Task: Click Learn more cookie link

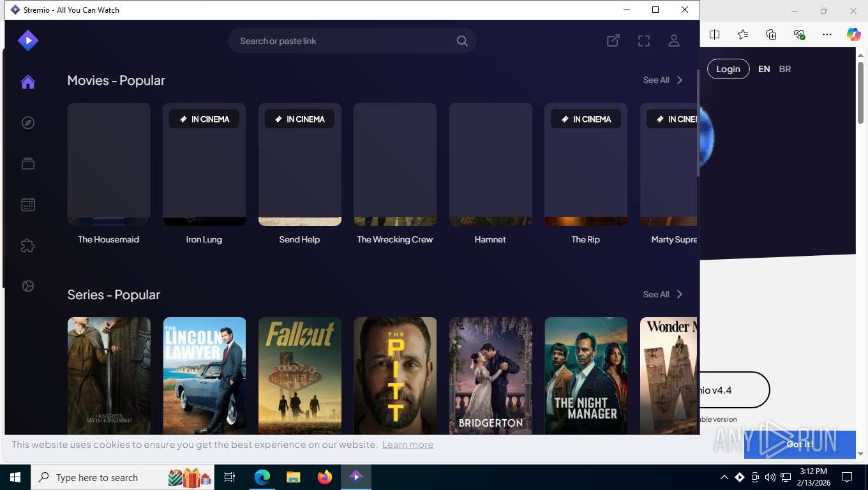Action: click(408, 445)
